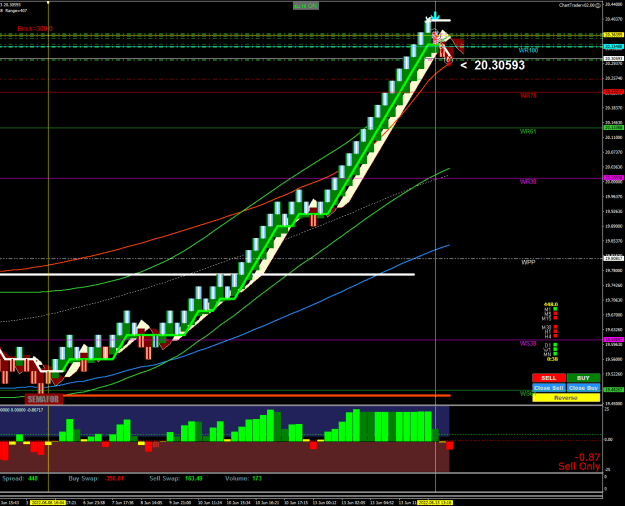Click the cyan arrow signal above the top candle
This screenshot has height=506, width=625.
(435, 17)
